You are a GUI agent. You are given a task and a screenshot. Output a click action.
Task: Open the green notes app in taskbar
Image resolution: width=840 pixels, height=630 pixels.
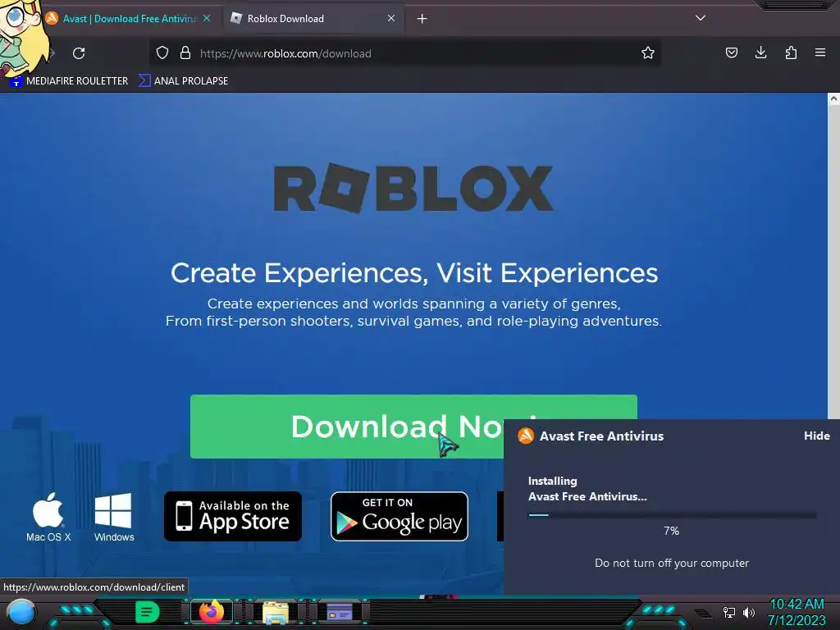click(148, 612)
